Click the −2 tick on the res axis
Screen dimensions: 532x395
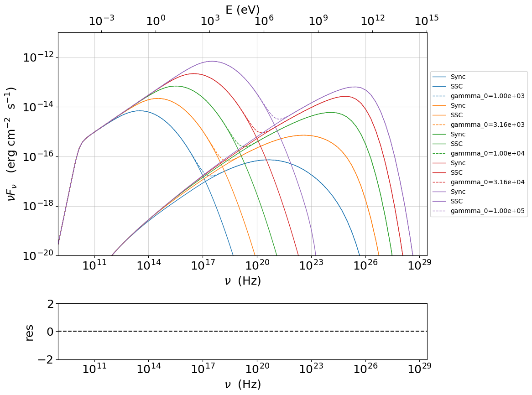[x=46, y=359]
